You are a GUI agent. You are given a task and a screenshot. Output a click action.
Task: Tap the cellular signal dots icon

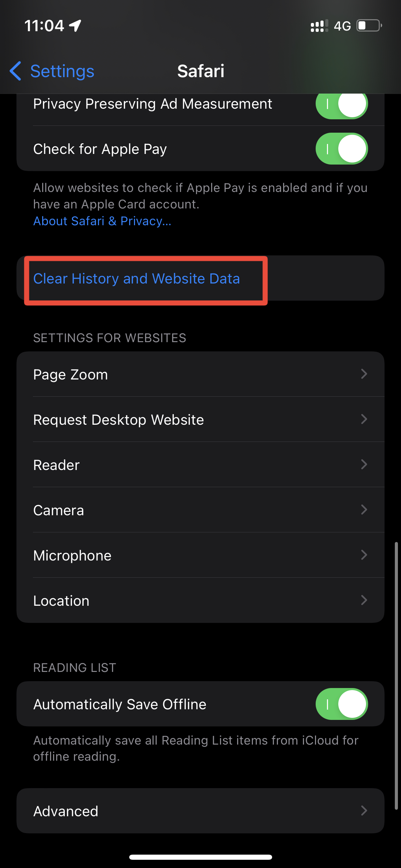(x=319, y=26)
